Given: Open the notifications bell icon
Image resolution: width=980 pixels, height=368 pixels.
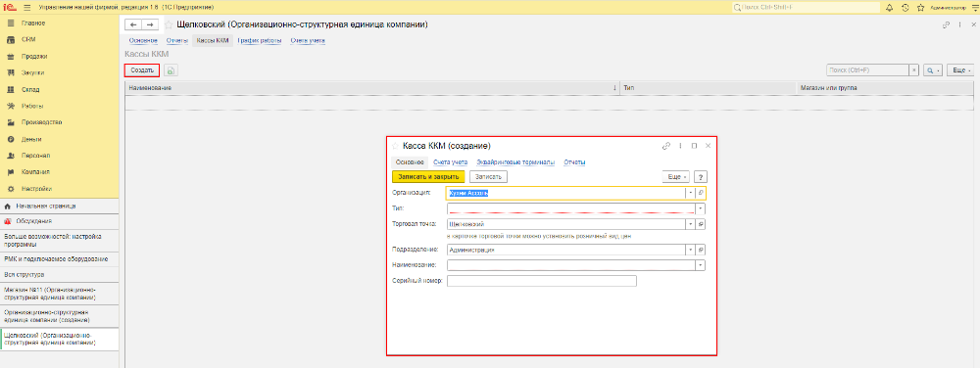Looking at the screenshot, I should tap(890, 8).
